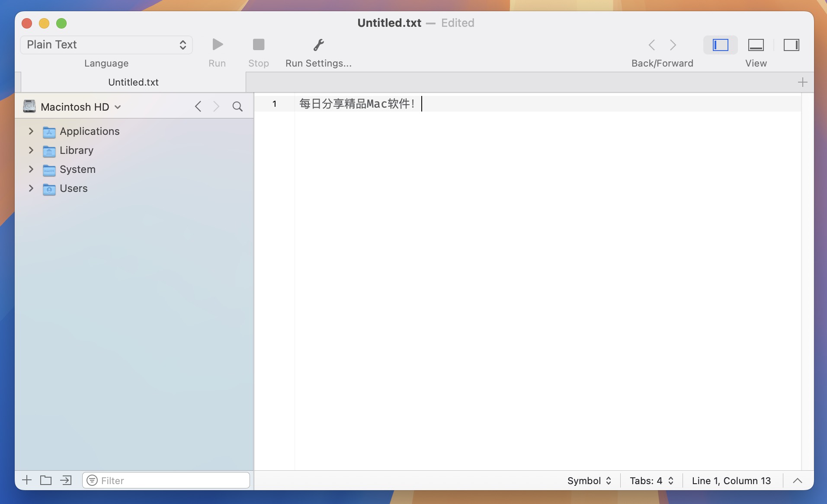Image resolution: width=827 pixels, height=504 pixels.
Task: Select the Library folder row
Action: pos(134,150)
